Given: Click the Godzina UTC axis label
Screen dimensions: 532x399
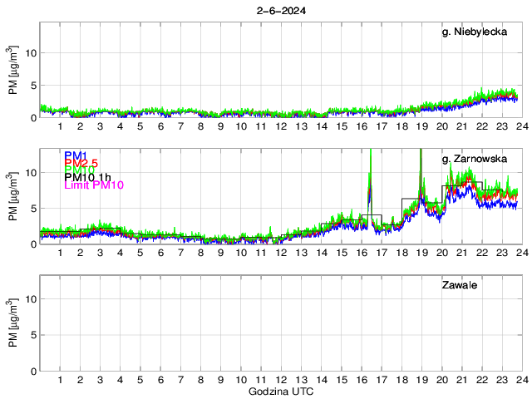Looking at the screenshot, I should coord(280,391).
